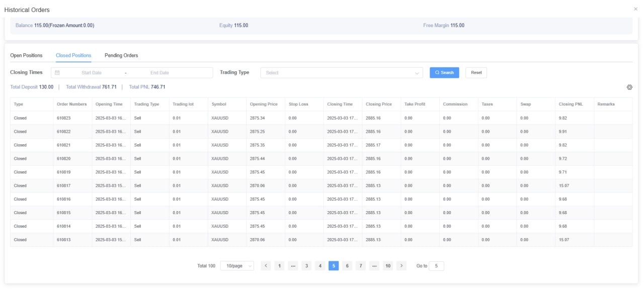Open the Trading Type select dropdown
Viewport: 644px width, 293px height.
tap(342, 73)
